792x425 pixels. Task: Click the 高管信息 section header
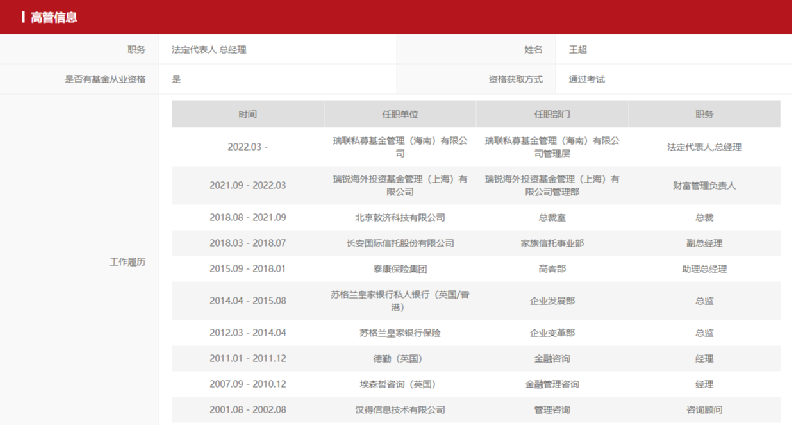54,17
